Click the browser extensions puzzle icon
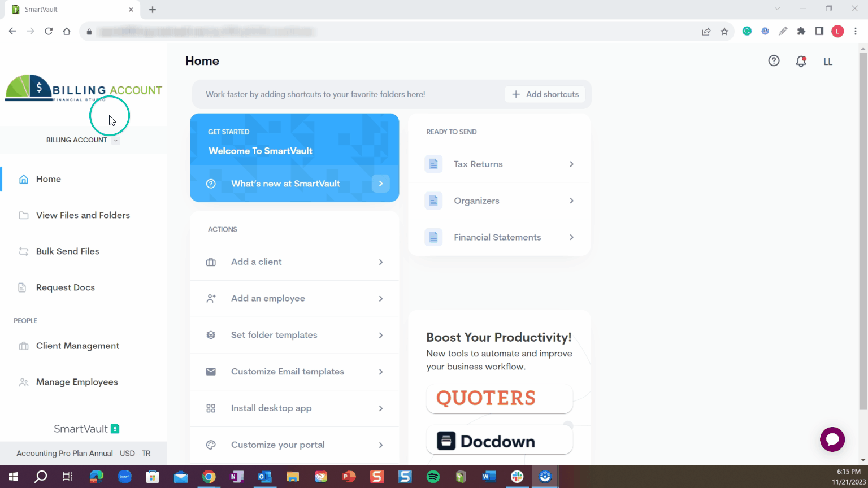The height and width of the screenshot is (488, 868). (801, 32)
